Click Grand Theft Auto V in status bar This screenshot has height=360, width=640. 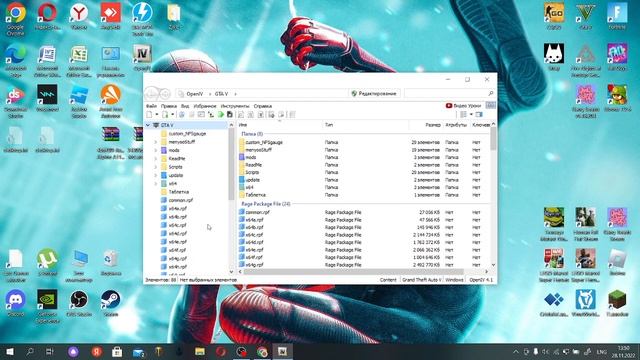(x=421, y=280)
